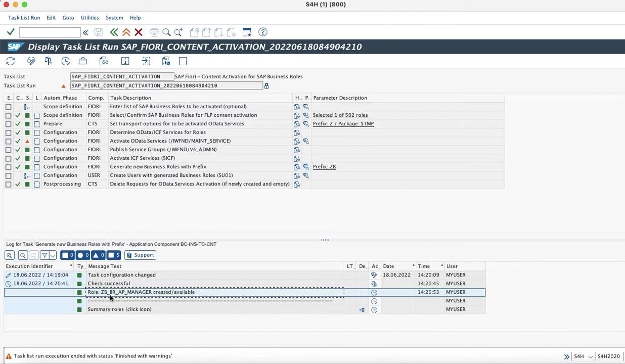The width and height of the screenshot is (625, 364).
Task: Focus the transaction command field
Action: 50,32
